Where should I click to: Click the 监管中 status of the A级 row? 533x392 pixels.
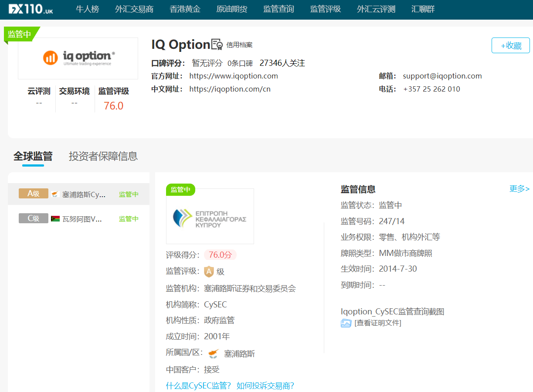(129, 194)
